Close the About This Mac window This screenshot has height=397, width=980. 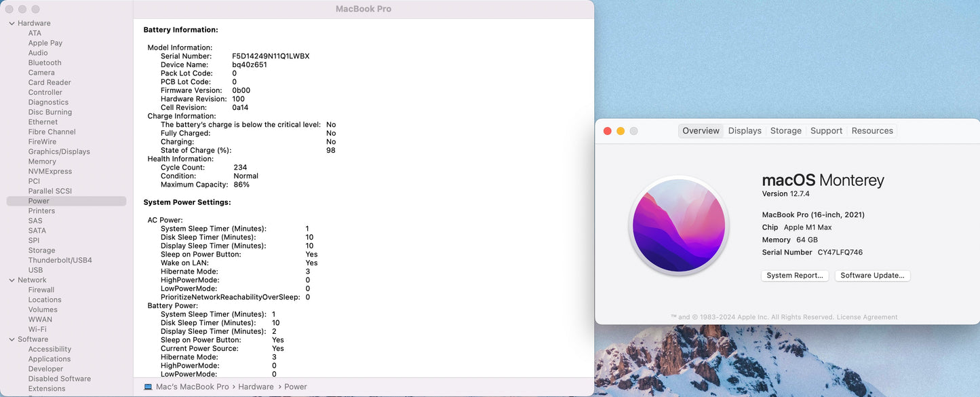tap(608, 131)
